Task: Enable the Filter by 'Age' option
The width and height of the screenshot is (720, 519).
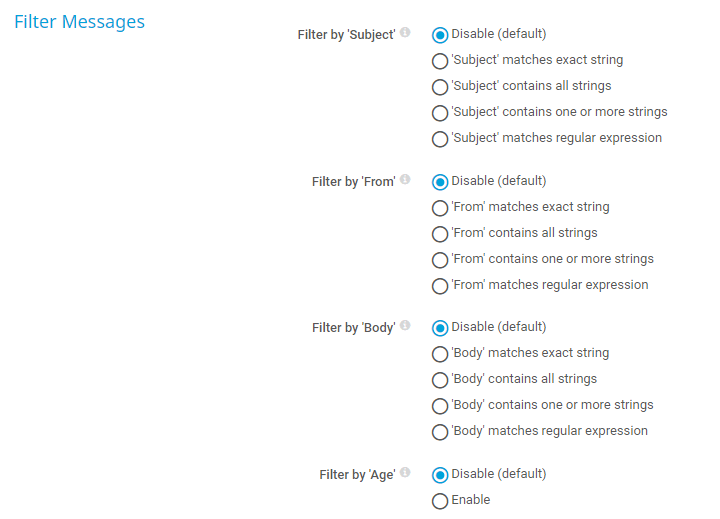Action: coord(440,501)
